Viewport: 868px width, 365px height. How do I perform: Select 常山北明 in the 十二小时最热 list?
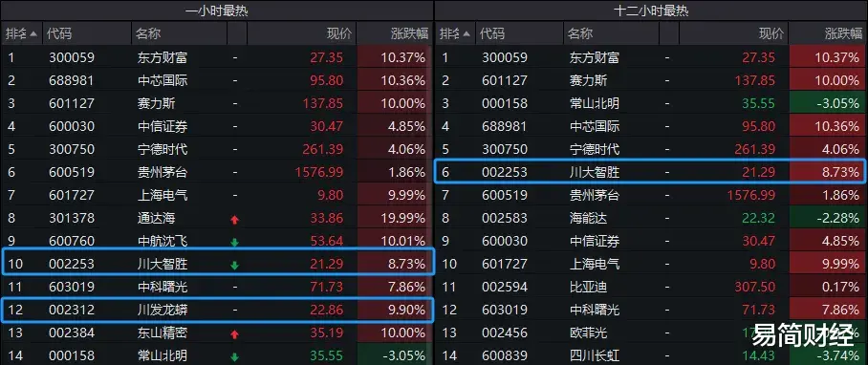coord(595,103)
